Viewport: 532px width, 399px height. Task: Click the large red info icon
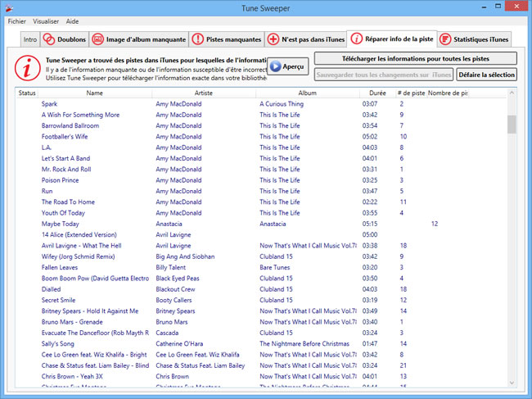point(28,68)
